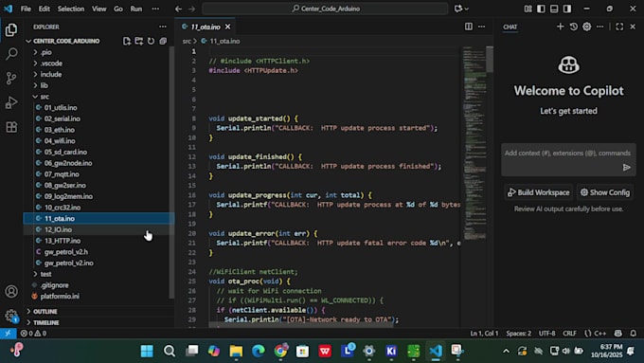This screenshot has height=363, width=644.
Task: Collapse all folders in Explorer
Action: (x=163, y=41)
